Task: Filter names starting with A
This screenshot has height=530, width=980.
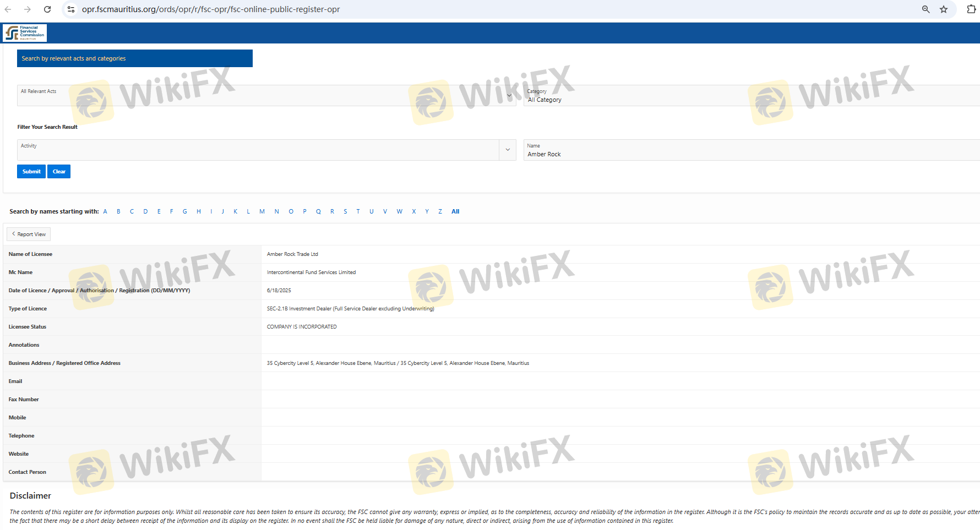Action: coord(105,211)
